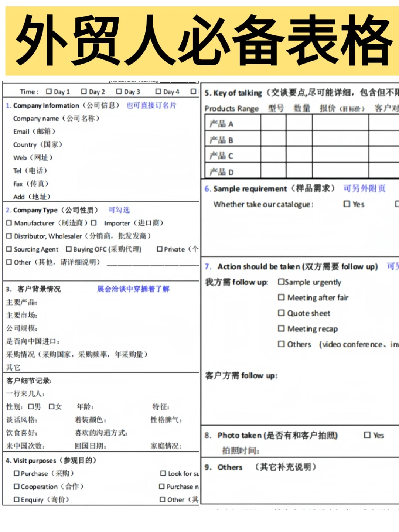Check the Manufacturer company type
The image size is (399, 532).
click(x=9, y=223)
